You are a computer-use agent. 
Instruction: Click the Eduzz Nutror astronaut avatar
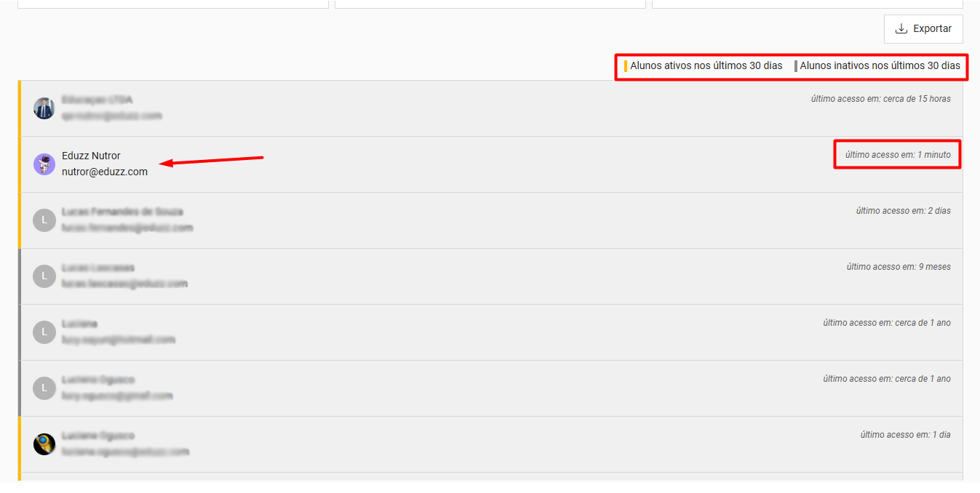click(44, 164)
